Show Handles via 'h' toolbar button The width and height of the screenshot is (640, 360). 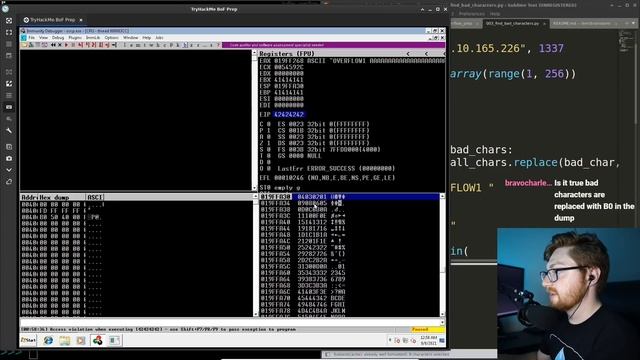point(158,45)
